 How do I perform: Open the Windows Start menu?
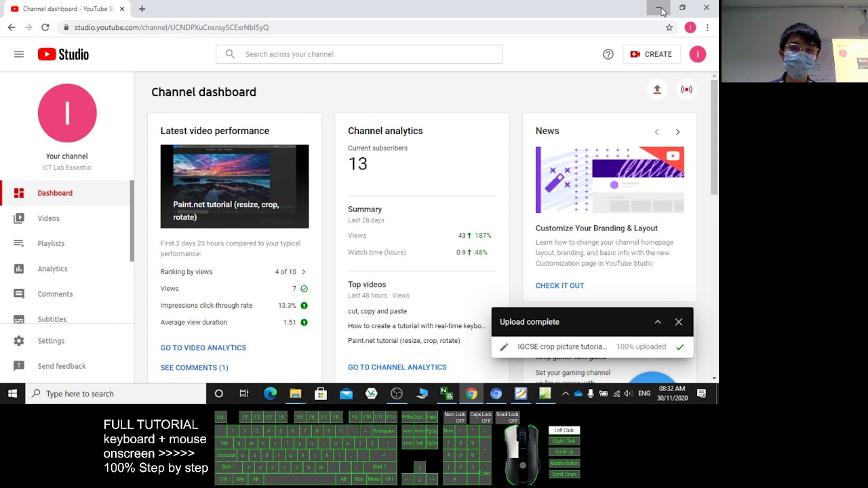[12, 394]
